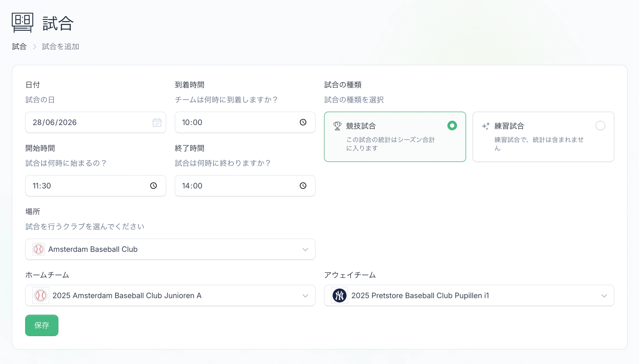The height and width of the screenshot is (364, 639).
Task: Click the hint text チームは何時に到着しますか？
Action: 227,100
